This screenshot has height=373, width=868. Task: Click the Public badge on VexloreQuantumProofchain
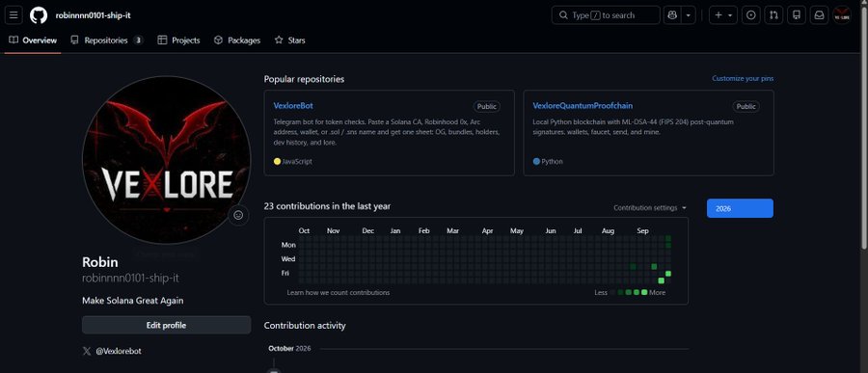coord(746,106)
